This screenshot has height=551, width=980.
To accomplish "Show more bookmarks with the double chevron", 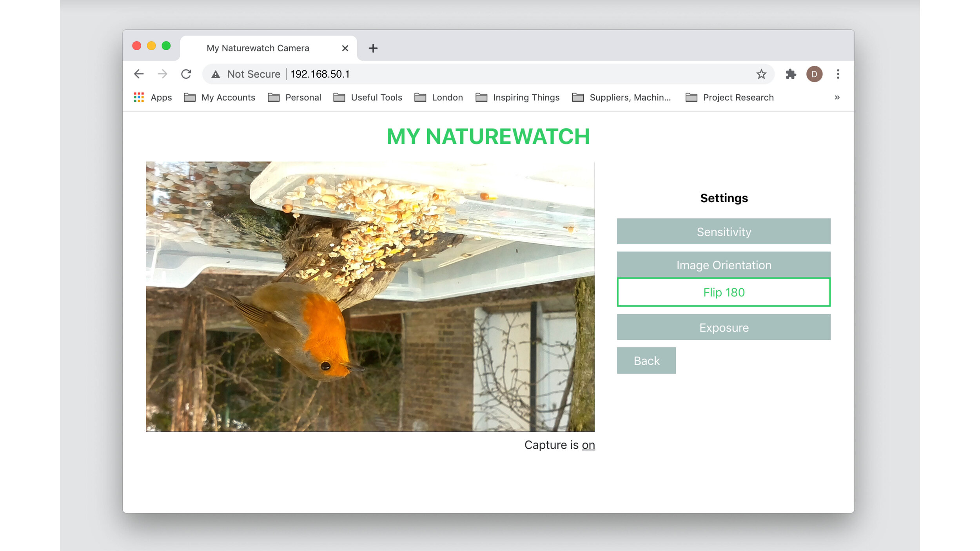I will click(837, 97).
